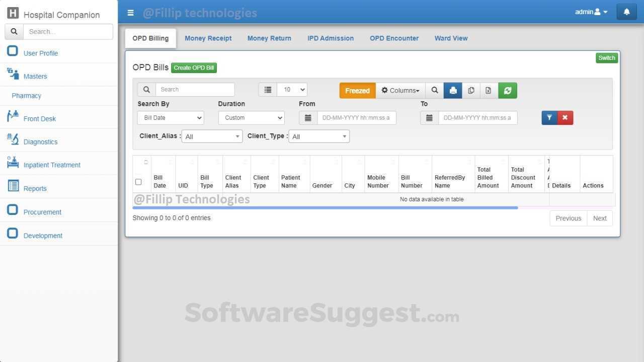This screenshot has height=362, width=644.
Task: Export the table to Excel
Action: pos(488,90)
